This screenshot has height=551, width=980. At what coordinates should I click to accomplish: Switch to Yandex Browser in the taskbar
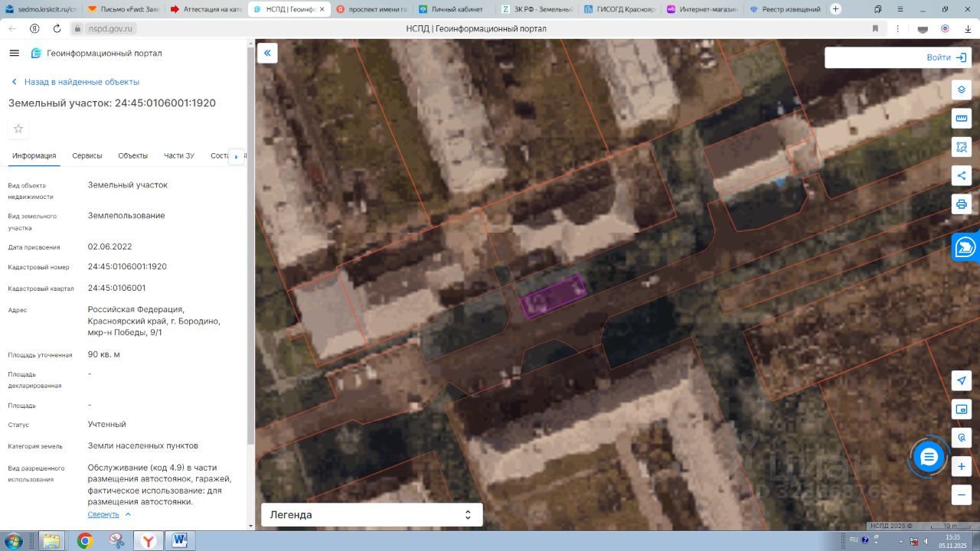pos(149,541)
